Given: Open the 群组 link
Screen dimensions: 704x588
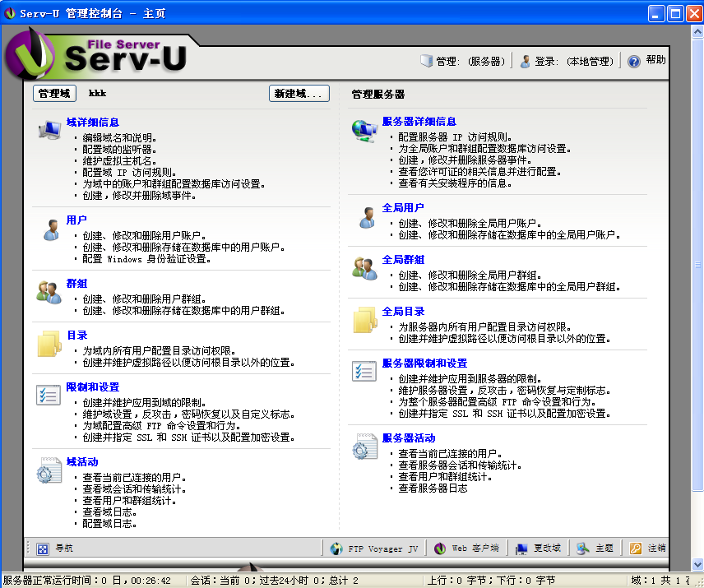Looking at the screenshot, I should 76,283.
